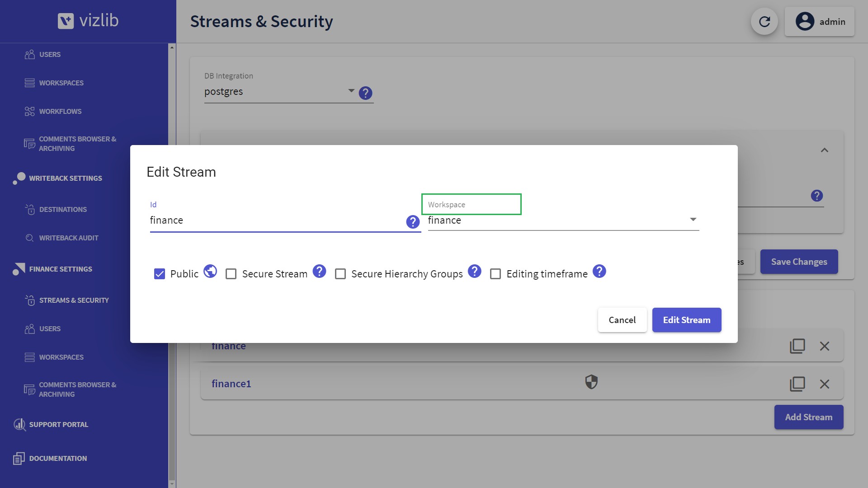Image resolution: width=868 pixels, height=488 pixels.
Task: Duplicate the finance1 stream
Action: click(797, 384)
